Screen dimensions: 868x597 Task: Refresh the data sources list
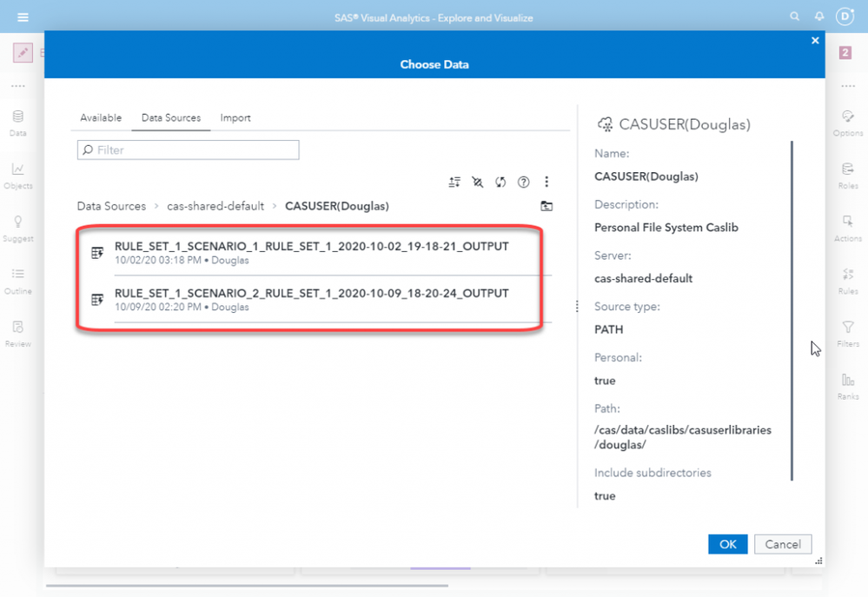pos(500,182)
